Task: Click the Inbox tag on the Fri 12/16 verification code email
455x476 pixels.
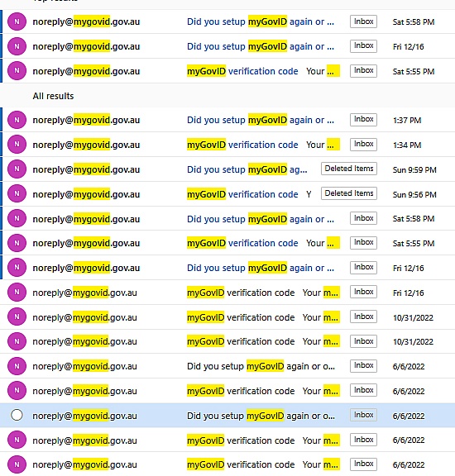Action: (x=363, y=292)
